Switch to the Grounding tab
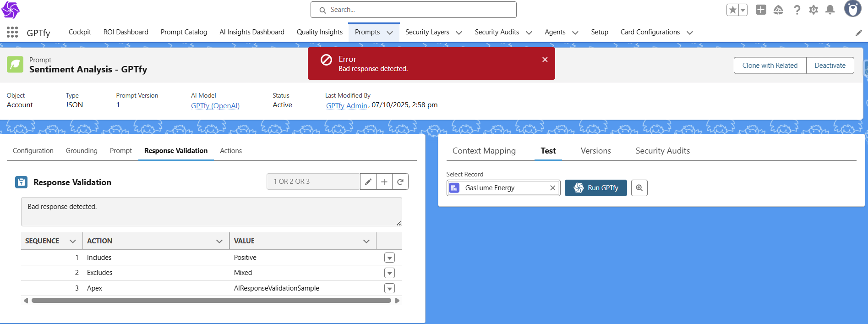This screenshot has width=868, height=324. tap(82, 151)
